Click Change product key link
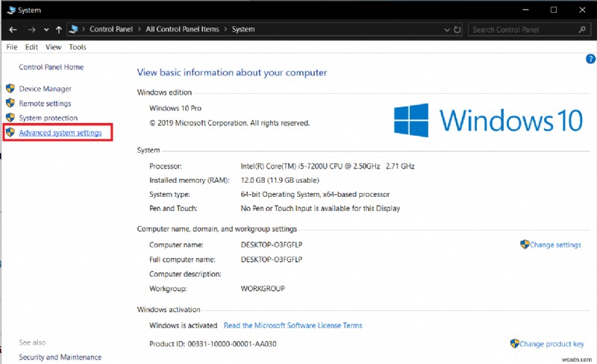The height and width of the screenshot is (364, 597). click(x=551, y=344)
